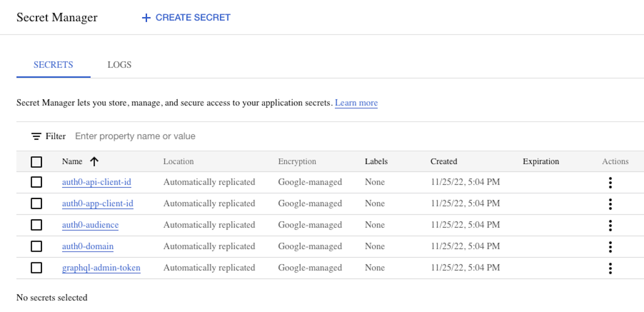
Task: Click the Filter lines icon
Action: [36, 136]
